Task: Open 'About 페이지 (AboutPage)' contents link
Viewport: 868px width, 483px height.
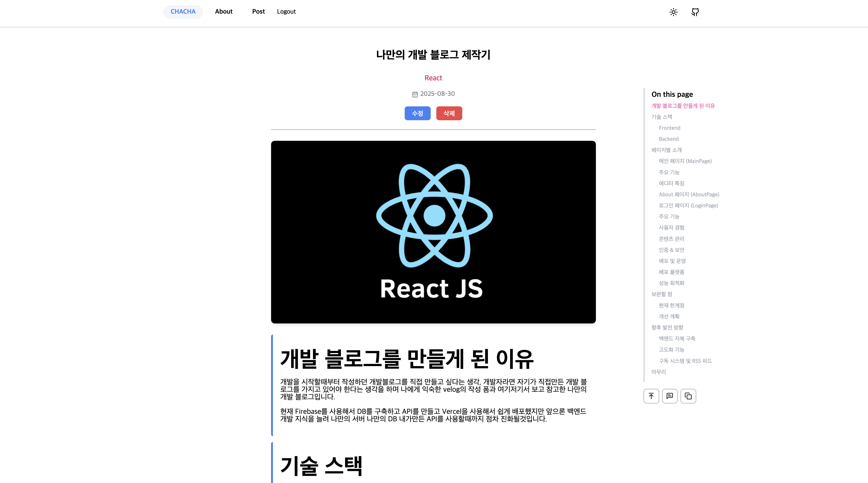Action: 689,195
